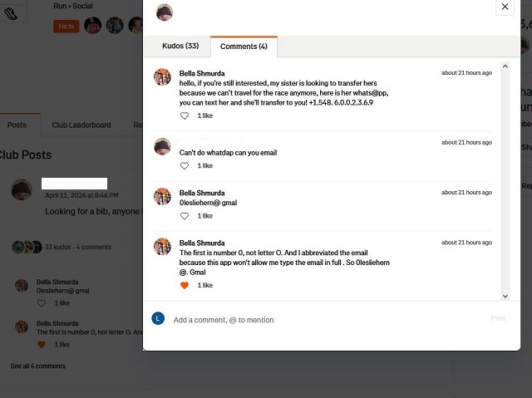The height and width of the screenshot is (398, 532).
Task: Unlike the orange-heart comment in background feed
Action: click(42, 345)
